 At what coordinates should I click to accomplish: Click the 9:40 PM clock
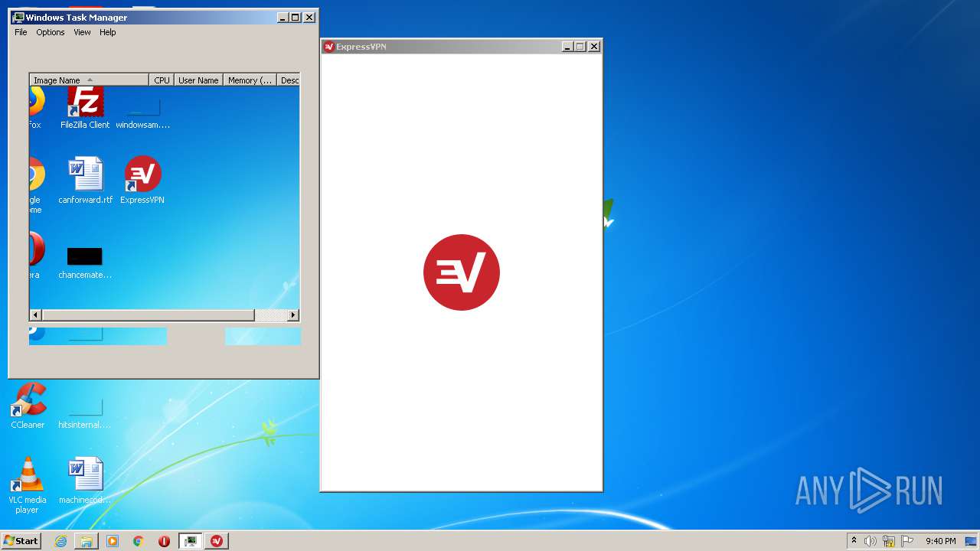tap(940, 541)
